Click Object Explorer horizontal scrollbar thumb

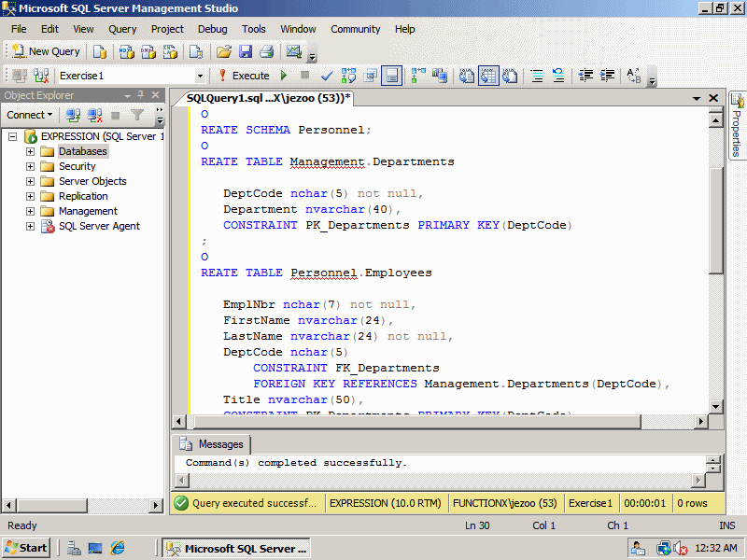53,505
